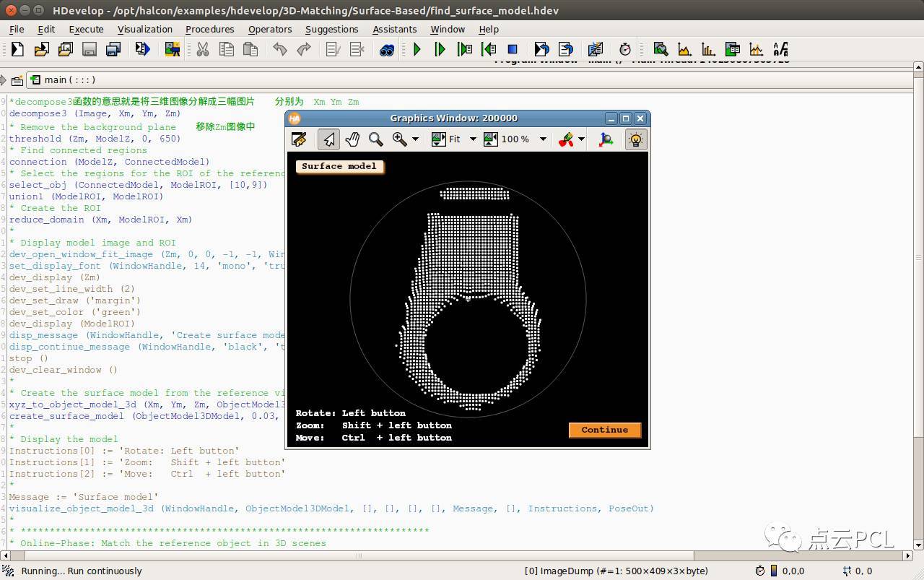Click the magnifying glass tool in Graphics Window
The width and height of the screenshot is (924, 580).
375,139
